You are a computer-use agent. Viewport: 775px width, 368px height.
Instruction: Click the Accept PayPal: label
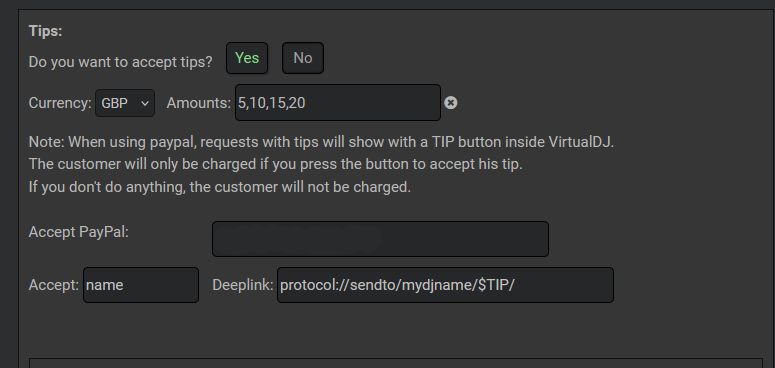pos(79,232)
